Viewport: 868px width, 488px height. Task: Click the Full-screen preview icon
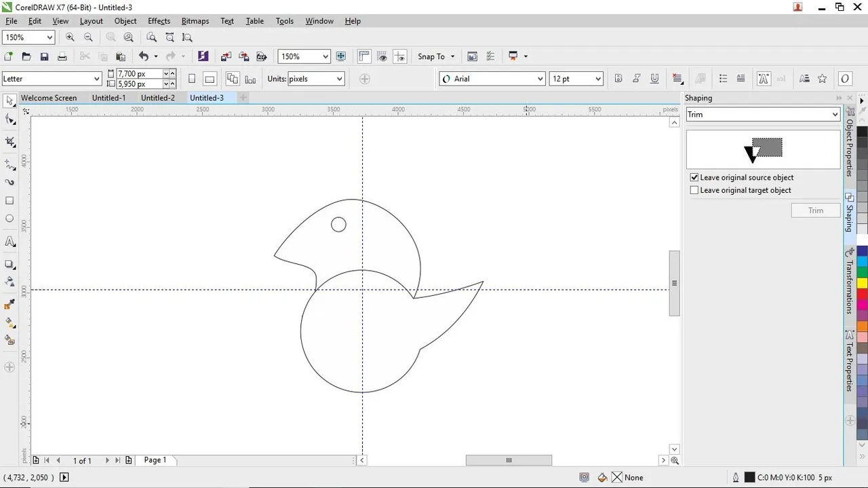341,56
